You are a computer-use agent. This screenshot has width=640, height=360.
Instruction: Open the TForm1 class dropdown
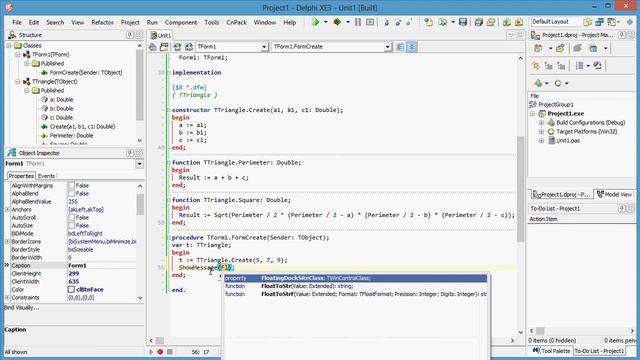[264, 47]
